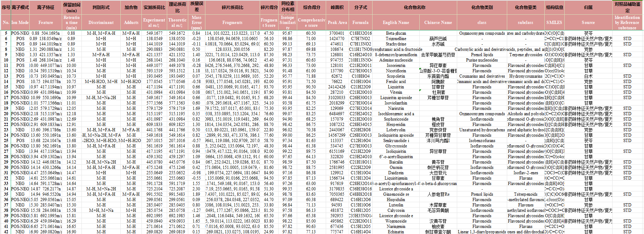Click the Ginsenoside re name cell
This screenshot has height=234, width=644.
click(396, 194)
